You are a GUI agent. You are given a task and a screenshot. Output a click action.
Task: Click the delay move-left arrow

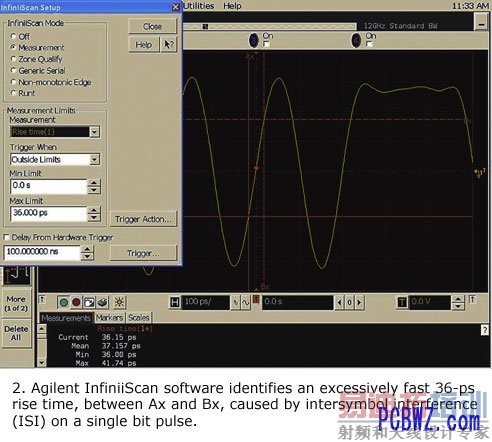pyautogui.click(x=339, y=303)
